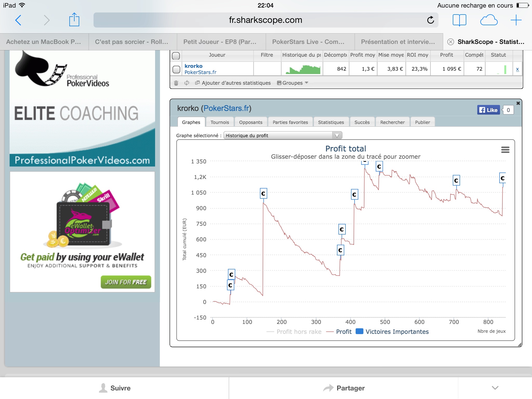Tap the Safari share icon
This screenshot has width=532, height=399.
point(74,20)
